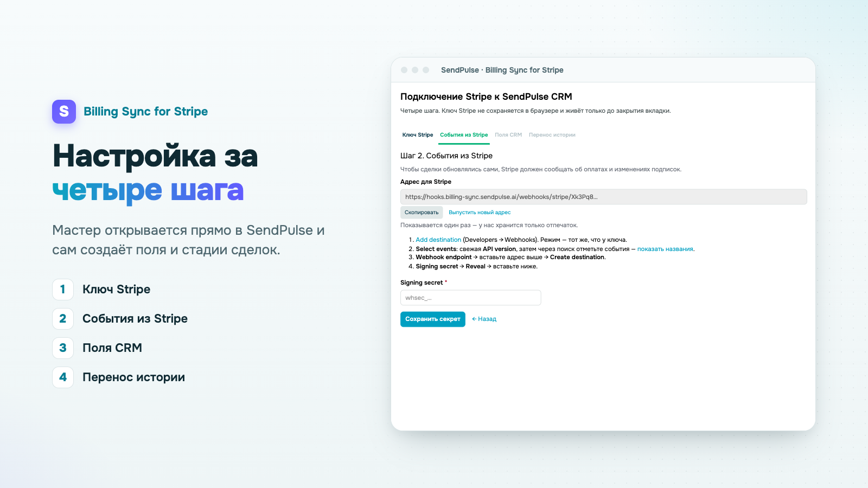This screenshot has width=868, height=488.
Task: Click the Адрес для Stripe label
Action: 426,182
